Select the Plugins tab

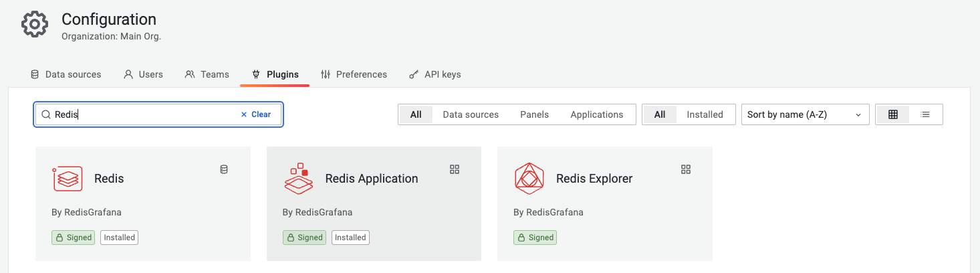(x=275, y=74)
